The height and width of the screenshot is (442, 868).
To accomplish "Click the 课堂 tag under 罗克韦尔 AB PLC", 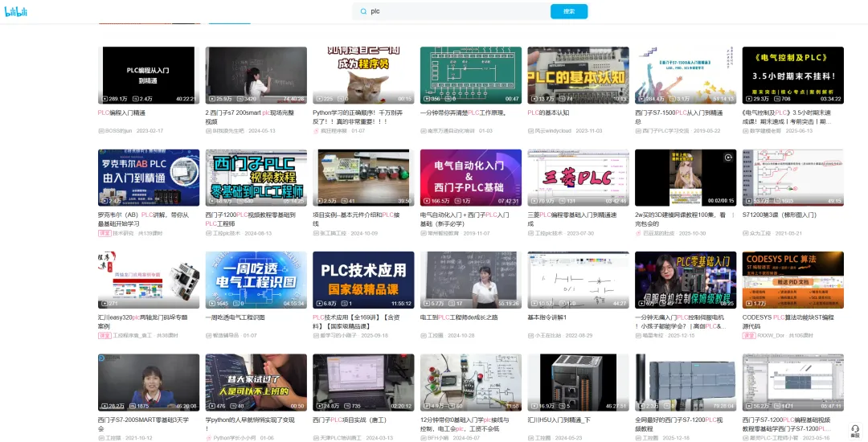I will [104, 233].
